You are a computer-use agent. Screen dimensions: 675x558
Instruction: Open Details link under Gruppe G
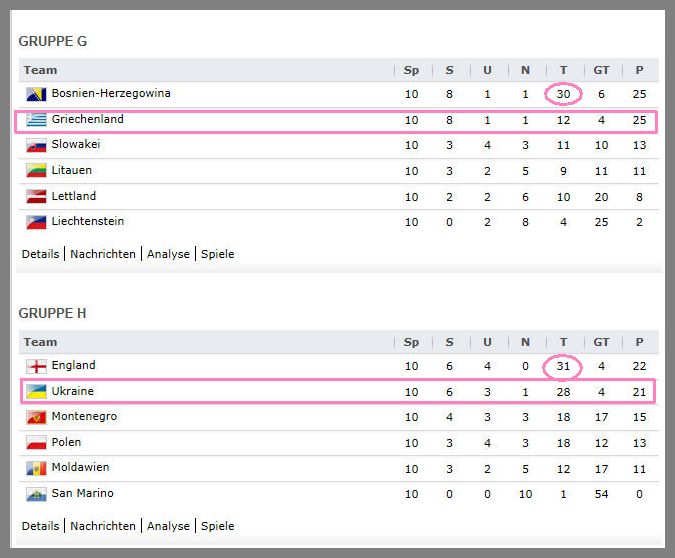point(40,254)
